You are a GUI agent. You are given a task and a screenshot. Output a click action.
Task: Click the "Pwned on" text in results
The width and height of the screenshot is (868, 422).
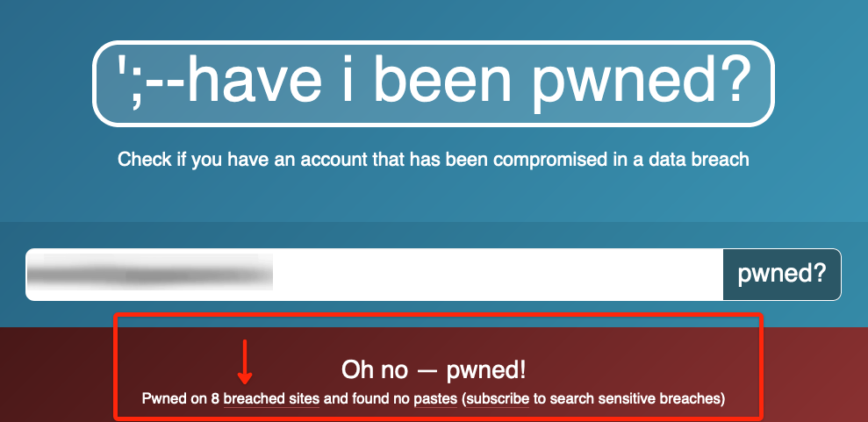click(175, 399)
